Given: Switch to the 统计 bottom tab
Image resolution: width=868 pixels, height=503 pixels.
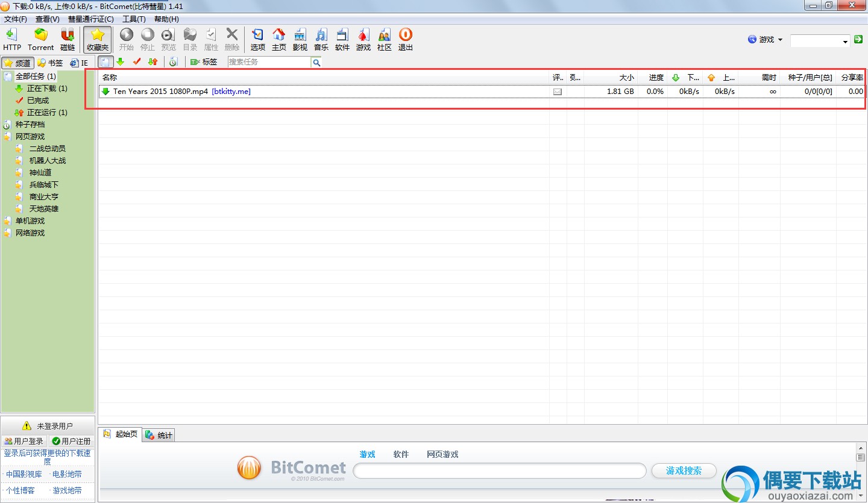Looking at the screenshot, I should pyautogui.click(x=159, y=435).
